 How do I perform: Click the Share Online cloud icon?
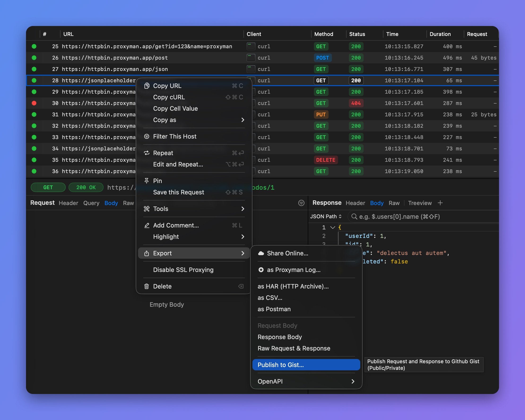point(261,253)
